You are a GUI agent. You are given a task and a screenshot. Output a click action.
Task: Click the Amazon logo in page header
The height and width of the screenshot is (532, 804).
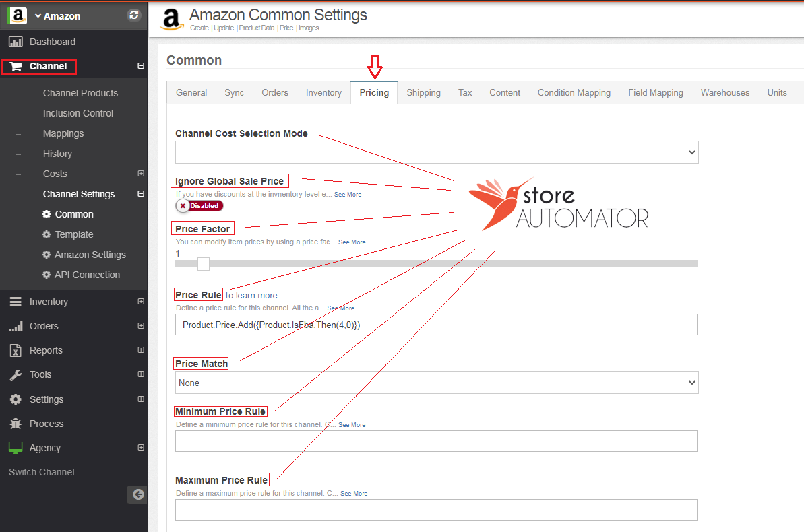[x=172, y=20]
